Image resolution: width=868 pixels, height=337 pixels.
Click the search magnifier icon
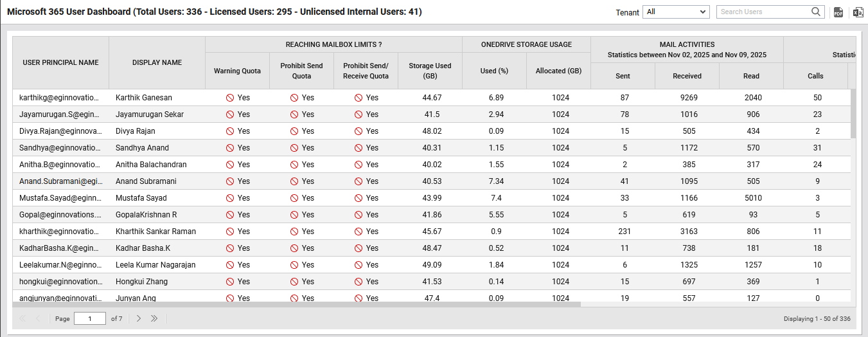pos(816,12)
